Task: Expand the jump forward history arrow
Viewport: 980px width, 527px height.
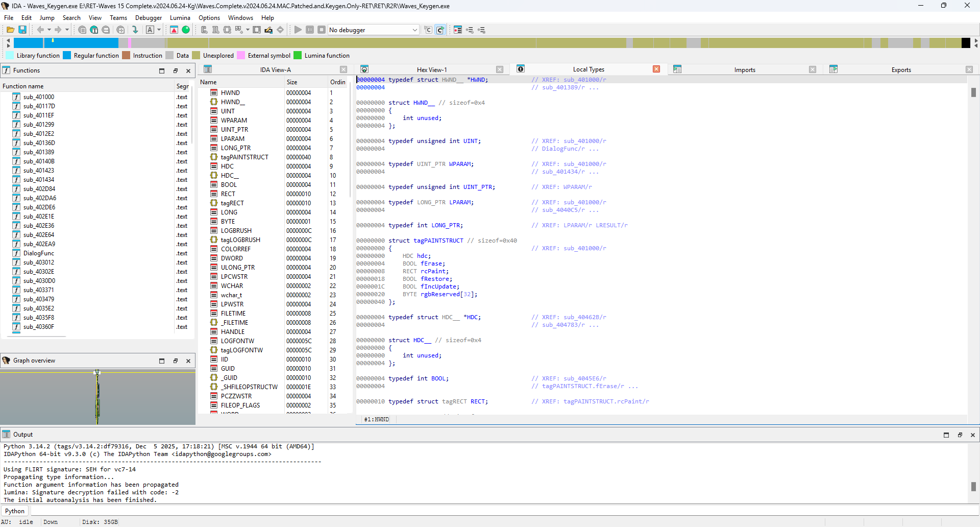Action: pos(67,30)
